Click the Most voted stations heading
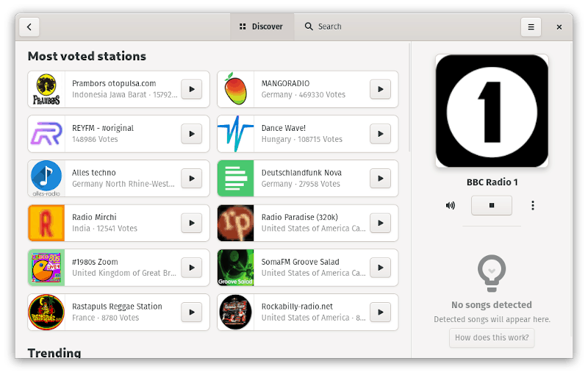The height and width of the screenshot is (375, 588). [x=87, y=56]
